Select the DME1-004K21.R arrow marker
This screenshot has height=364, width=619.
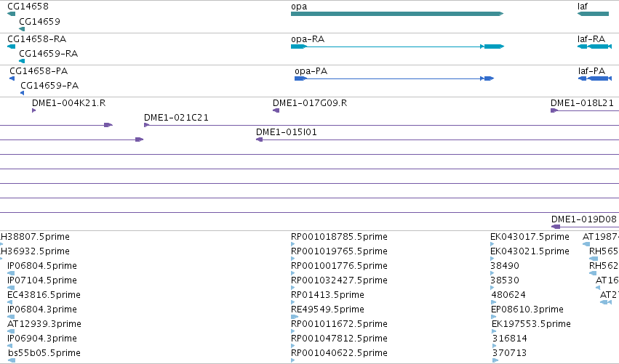tap(34, 110)
